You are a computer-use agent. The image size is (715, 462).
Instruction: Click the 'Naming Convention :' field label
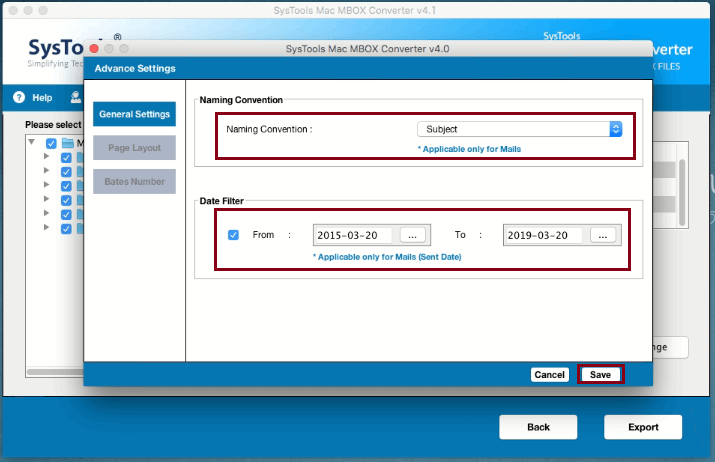pyautogui.click(x=269, y=129)
